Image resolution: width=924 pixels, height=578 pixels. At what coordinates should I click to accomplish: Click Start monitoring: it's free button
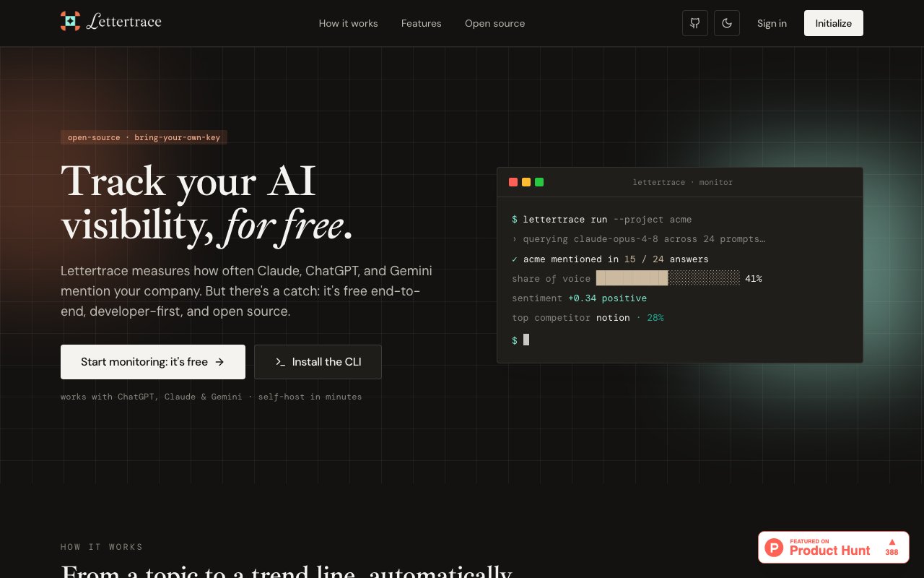point(153,362)
